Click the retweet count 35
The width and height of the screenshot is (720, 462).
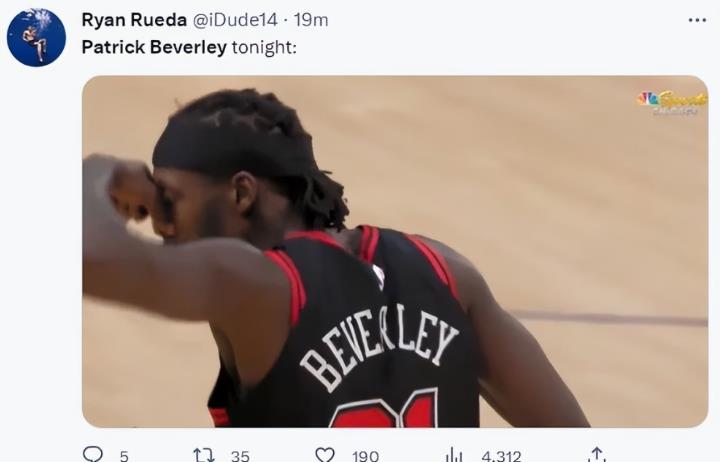click(240, 456)
